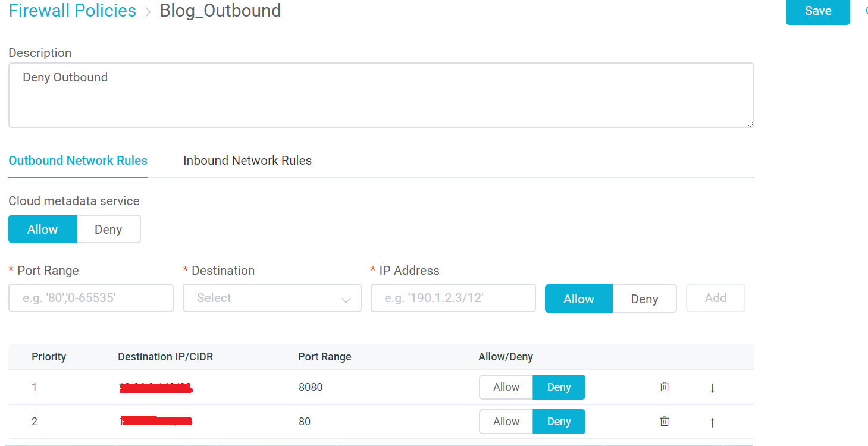The image size is (868, 446).
Task: Choose Deny for the new rule
Action: click(644, 299)
